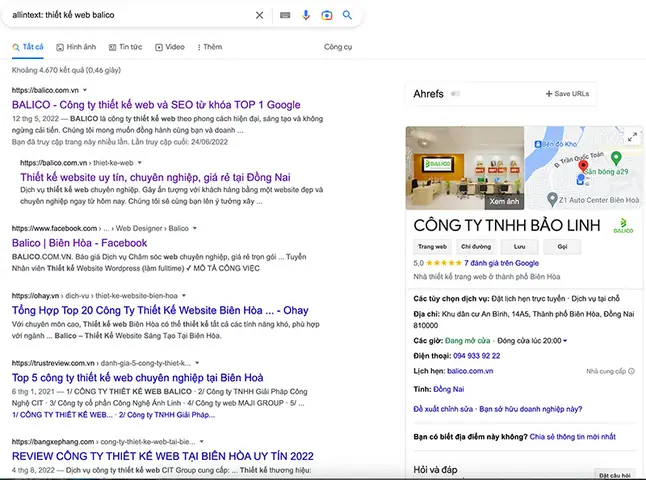
Task: Clear the search query with the X icon
Action: 259,15
